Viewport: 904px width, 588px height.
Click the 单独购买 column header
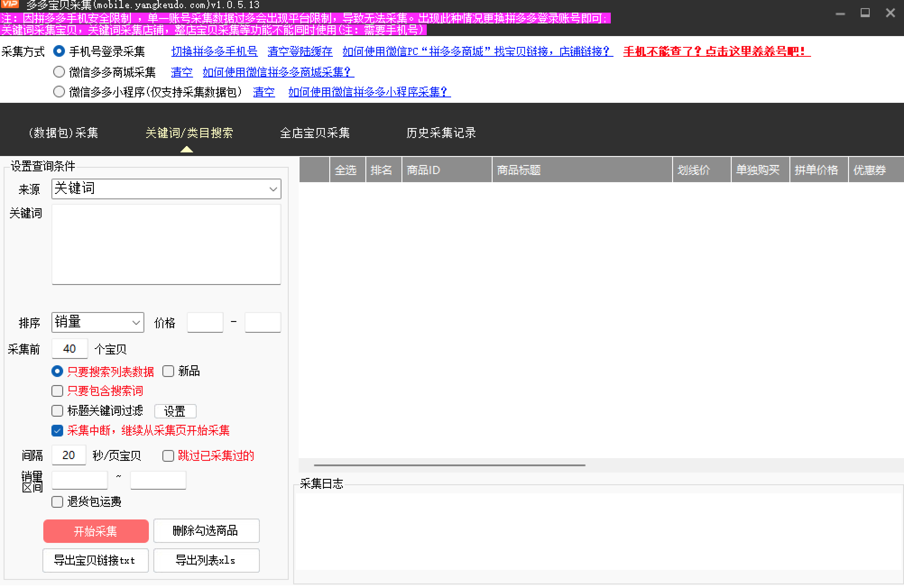(x=761, y=170)
